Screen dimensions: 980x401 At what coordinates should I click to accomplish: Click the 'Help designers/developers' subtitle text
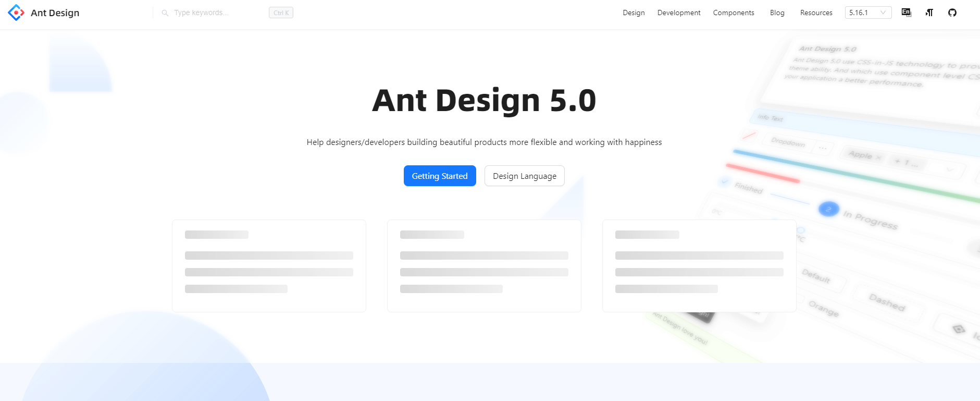tap(484, 142)
